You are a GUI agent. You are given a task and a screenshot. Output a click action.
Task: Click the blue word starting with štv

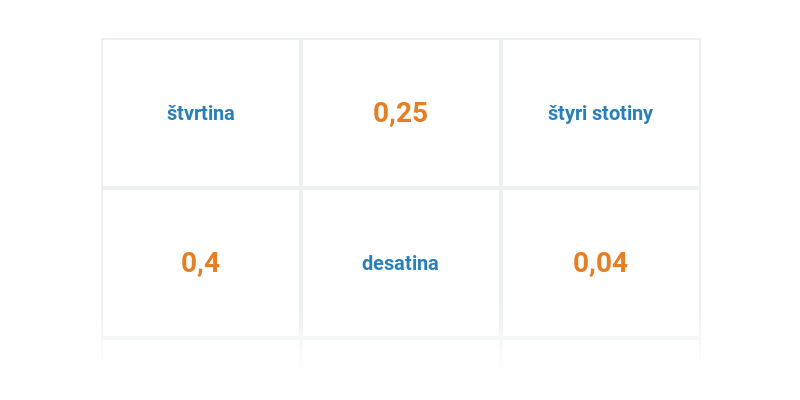tap(201, 113)
